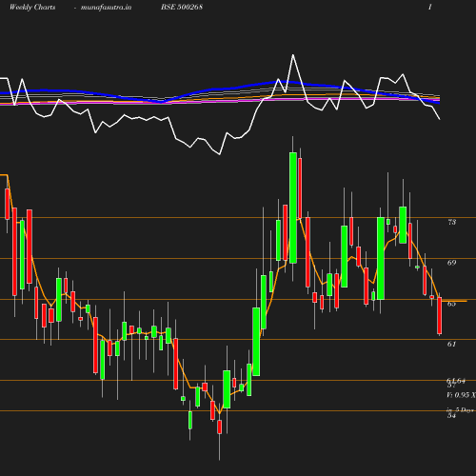Screen dimensions: 476x476
Task: Click the tallest green candlestick at the chart peak
Action: (293, 208)
